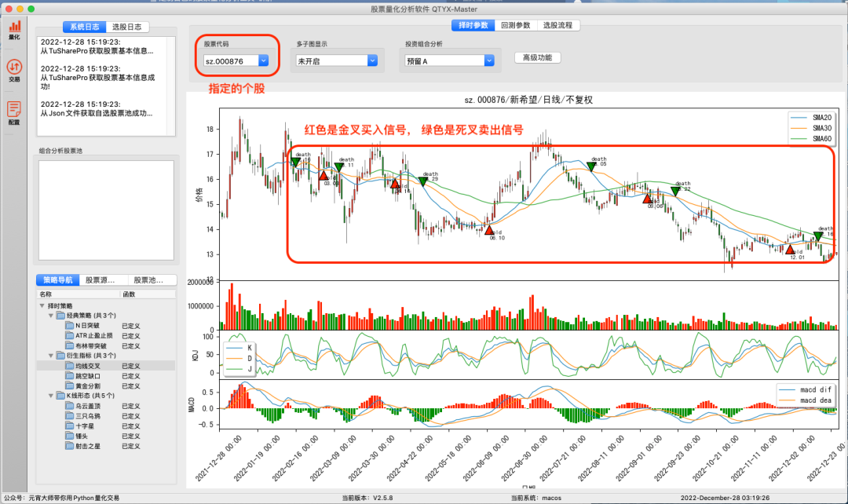848x504 pixels.
Task: Click the SMA60 legend entry
Action: pos(811,139)
